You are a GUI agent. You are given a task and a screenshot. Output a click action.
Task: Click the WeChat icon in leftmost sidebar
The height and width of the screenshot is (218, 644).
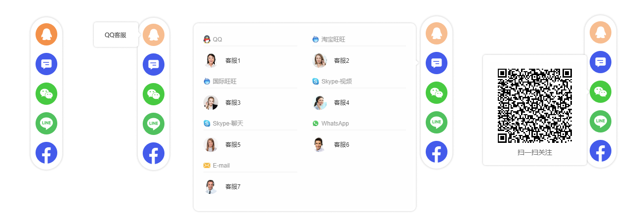[x=46, y=93]
